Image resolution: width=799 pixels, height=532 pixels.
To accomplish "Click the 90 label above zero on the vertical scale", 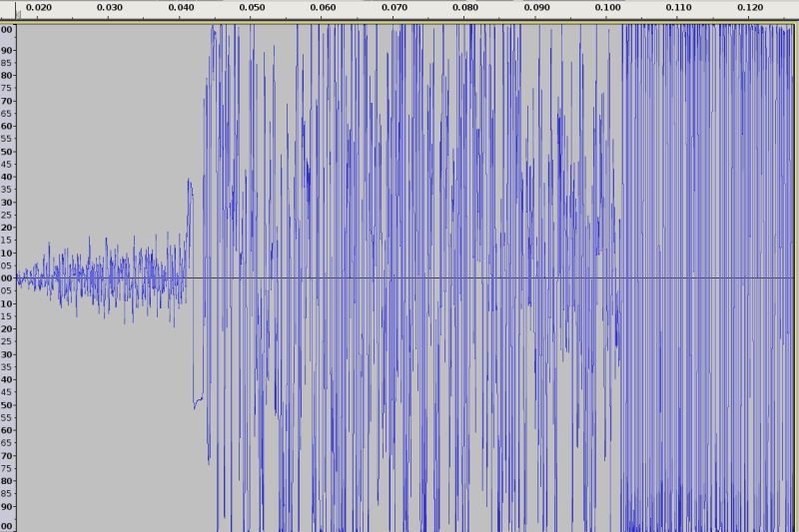I will [7, 50].
